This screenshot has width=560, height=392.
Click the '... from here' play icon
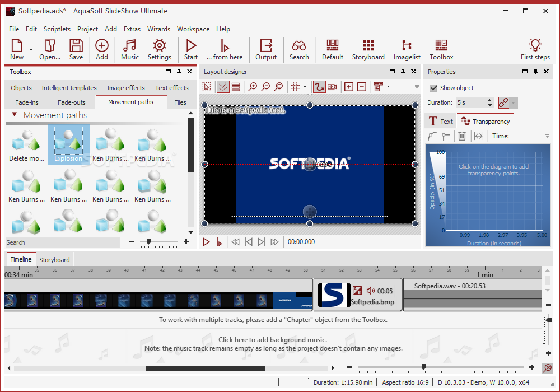click(225, 49)
